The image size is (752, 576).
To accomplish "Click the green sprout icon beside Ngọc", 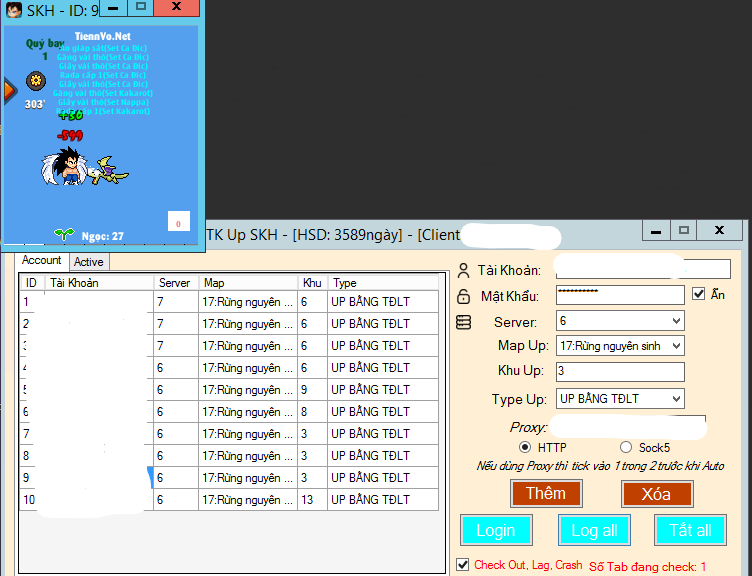I will coord(64,234).
